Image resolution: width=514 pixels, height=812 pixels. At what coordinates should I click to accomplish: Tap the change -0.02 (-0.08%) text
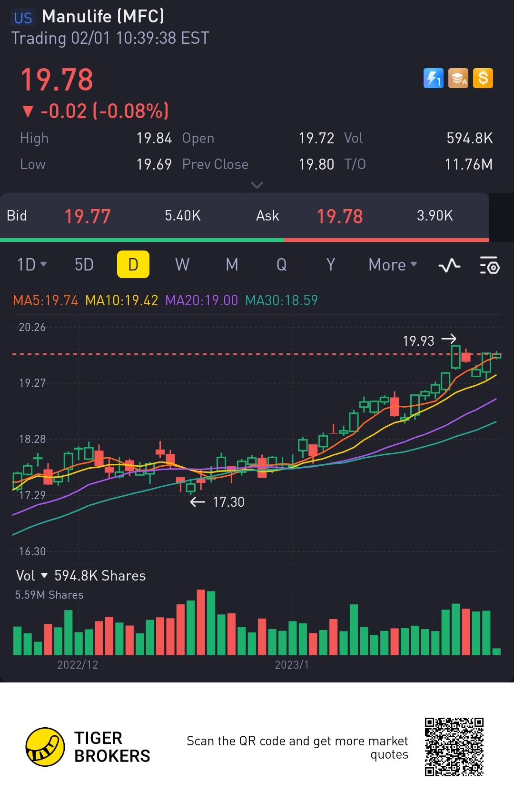[x=105, y=111]
